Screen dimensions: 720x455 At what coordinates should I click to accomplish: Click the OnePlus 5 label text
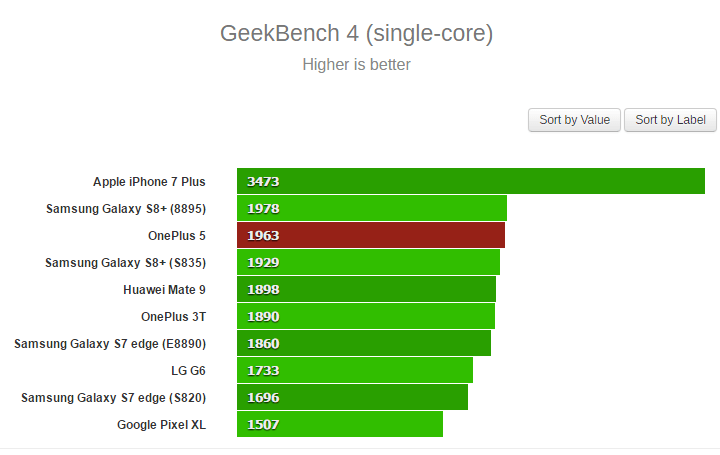[177, 236]
